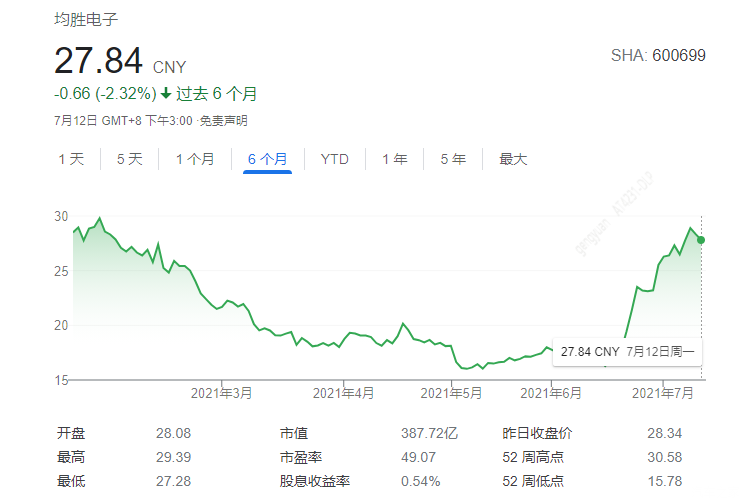Image resolution: width=744 pixels, height=503 pixels.
Task: Click the 开盘 value 28.08
Action: tap(173, 433)
